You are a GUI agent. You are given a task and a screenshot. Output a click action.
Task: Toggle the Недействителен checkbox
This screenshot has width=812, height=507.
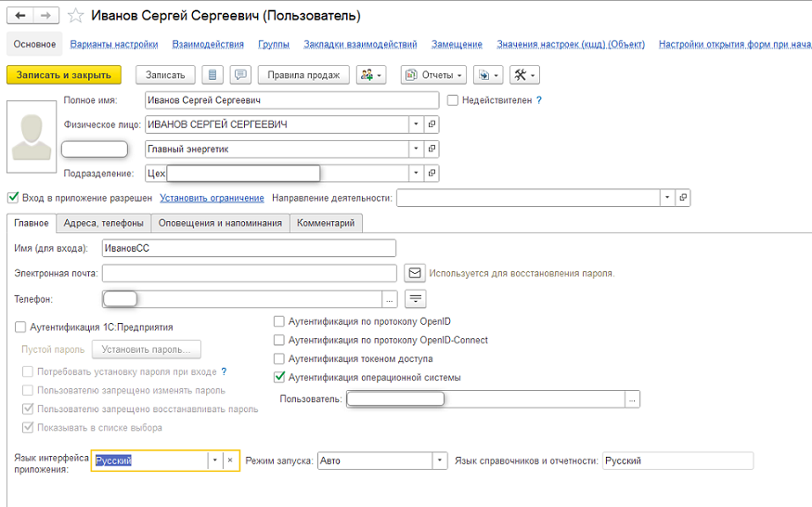453,99
